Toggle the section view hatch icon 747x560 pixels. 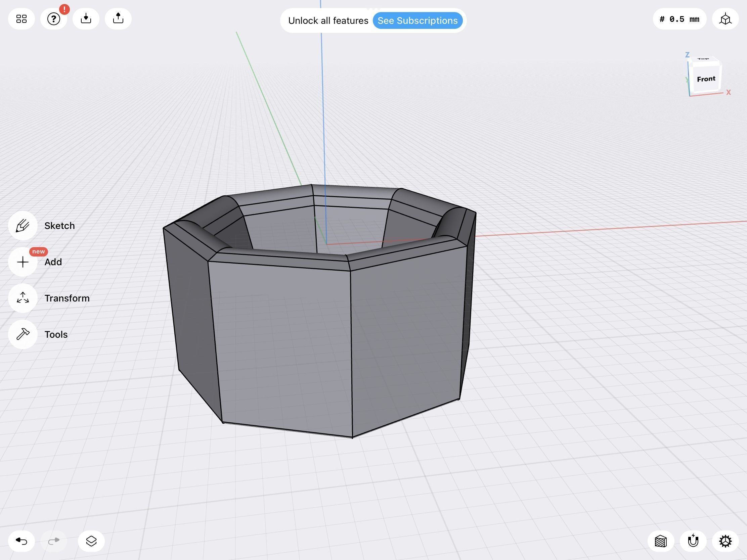[661, 541]
